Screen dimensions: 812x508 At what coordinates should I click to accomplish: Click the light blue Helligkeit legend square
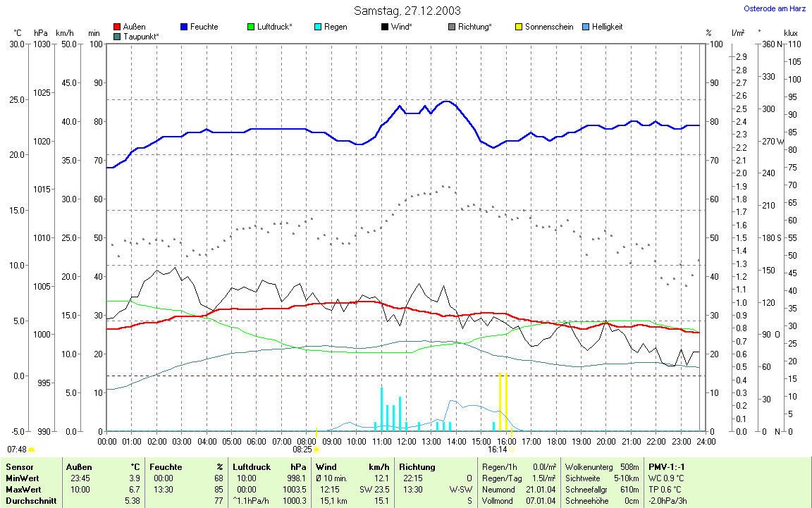(586, 27)
